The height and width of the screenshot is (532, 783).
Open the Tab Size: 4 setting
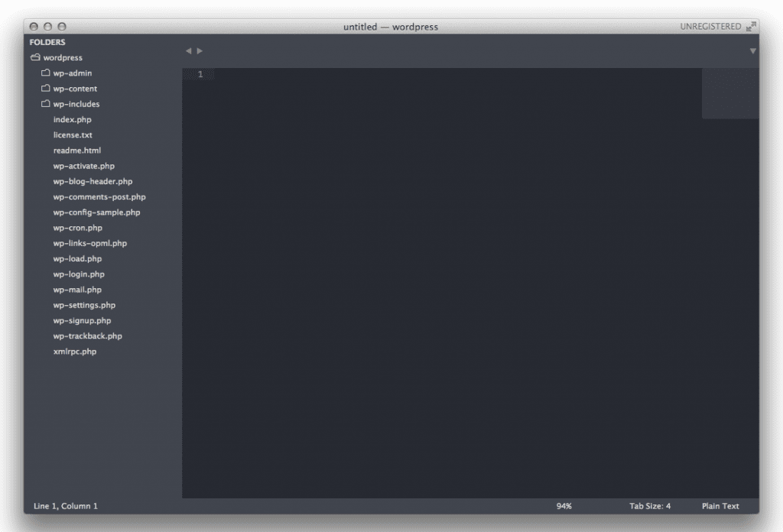649,505
